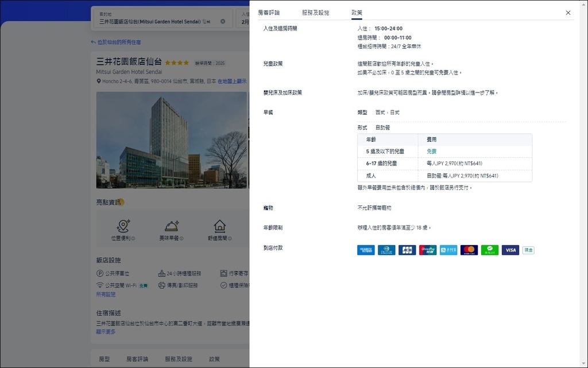Click the UnionPay payment icon

(428, 250)
